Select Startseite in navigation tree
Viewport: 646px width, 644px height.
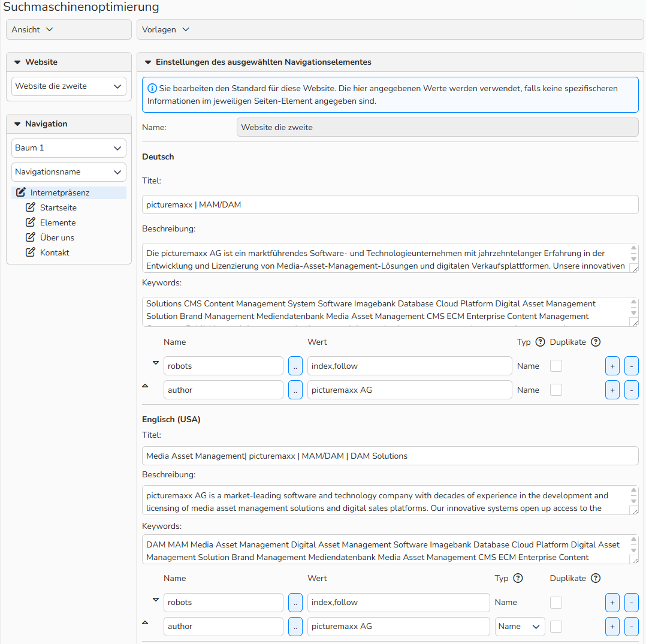pyautogui.click(x=58, y=207)
